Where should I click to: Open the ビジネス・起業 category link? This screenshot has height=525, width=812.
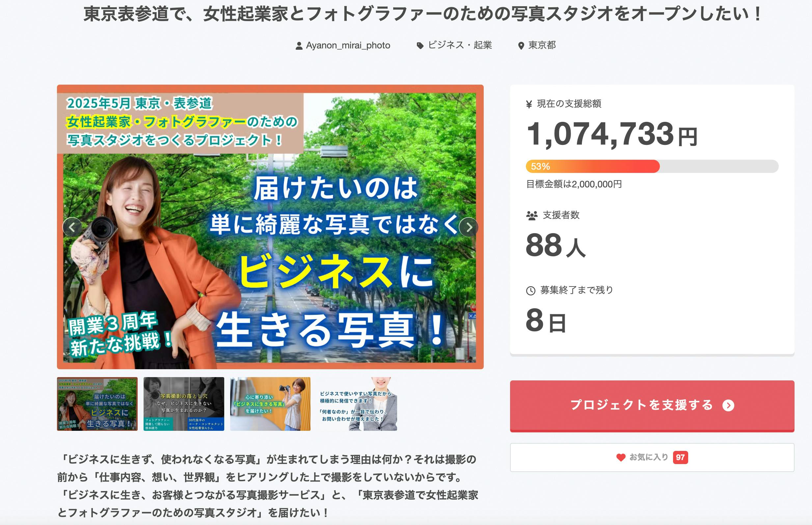click(460, 45)
